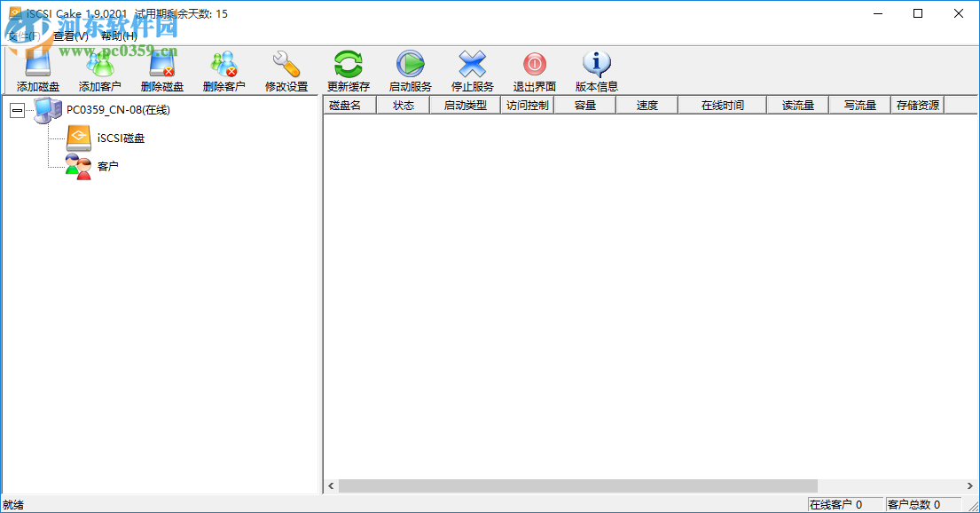
Task: Click the 添加磁盘 (Add Disk) toolbar icon
Action: pyautogui.click(x=35, y=69)
